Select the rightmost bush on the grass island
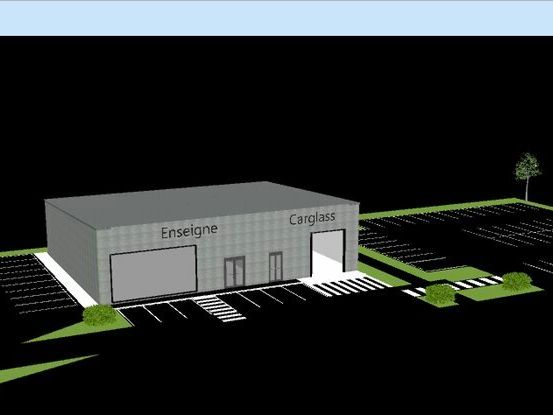This screenshot has width=553, height=415. [517, 281]
